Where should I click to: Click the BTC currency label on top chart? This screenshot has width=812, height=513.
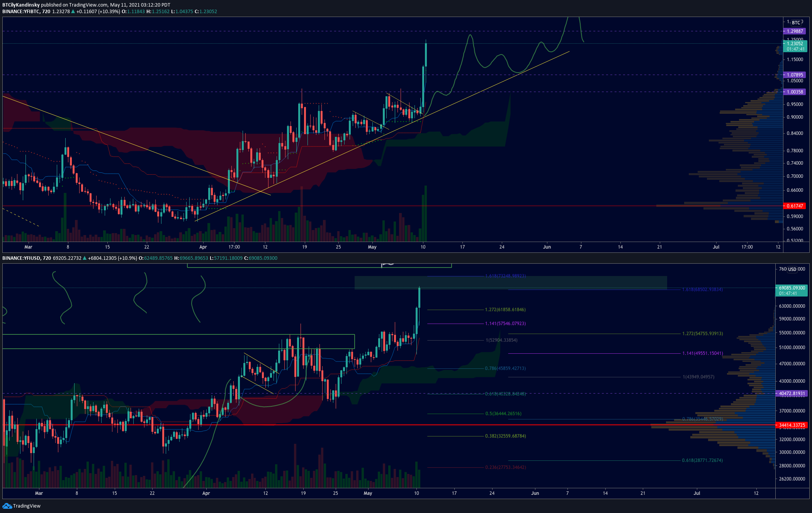pos(796,23)
